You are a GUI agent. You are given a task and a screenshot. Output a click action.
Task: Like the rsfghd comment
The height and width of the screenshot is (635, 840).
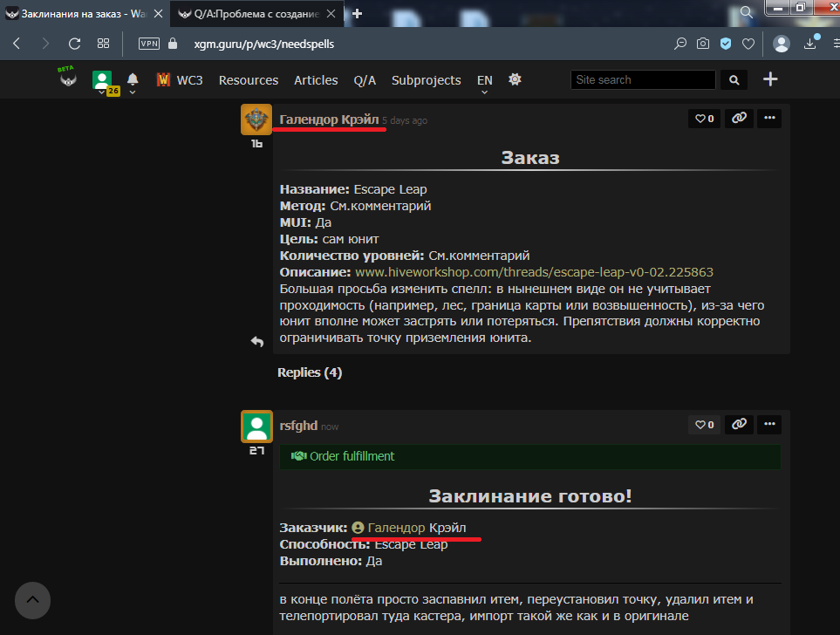click(705, 425)
